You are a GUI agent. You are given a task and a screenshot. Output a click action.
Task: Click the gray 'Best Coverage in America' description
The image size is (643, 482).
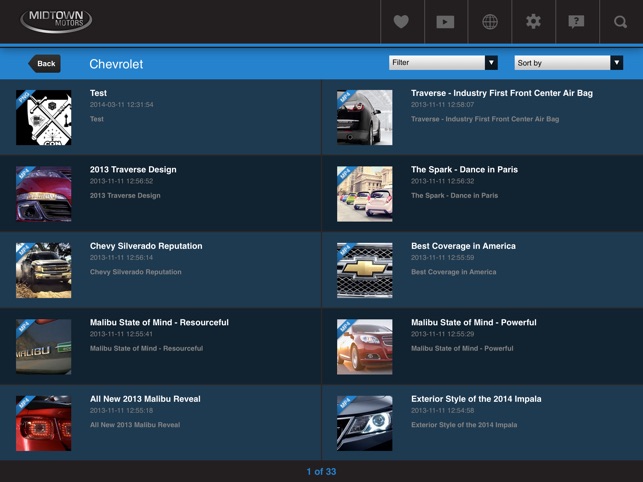click(454, 272)
